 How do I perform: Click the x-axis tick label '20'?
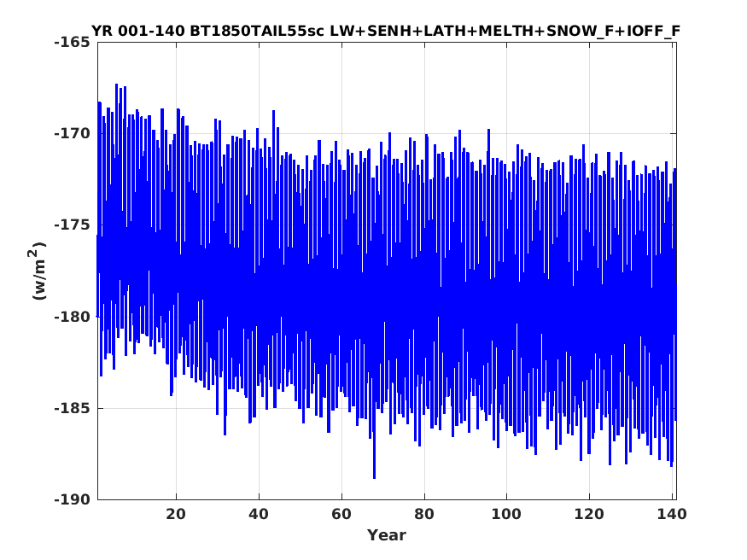pos(176,514)
